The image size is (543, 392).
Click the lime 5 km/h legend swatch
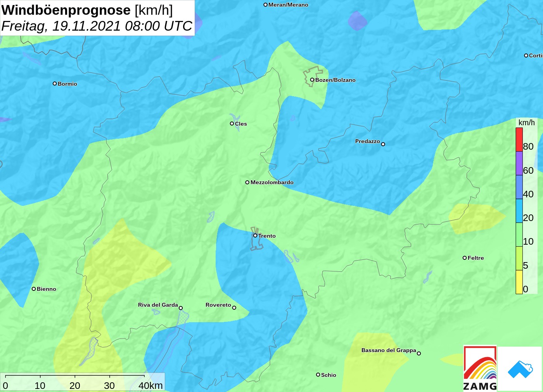click(x=519, y=258)
